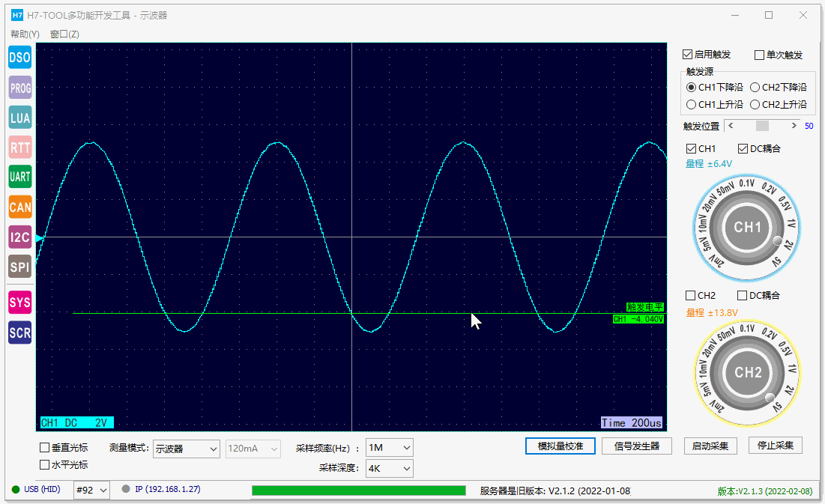Open the 120mA current range dropdown
This screenshot has height=504, width=825.
[253, 449]
